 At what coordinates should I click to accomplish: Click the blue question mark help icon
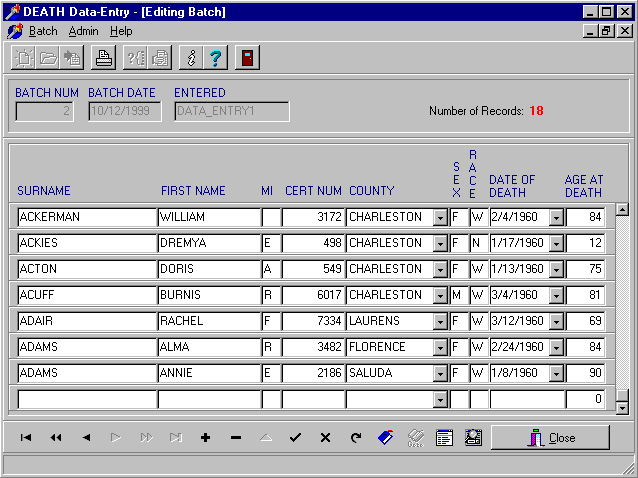tap(214, 58)
